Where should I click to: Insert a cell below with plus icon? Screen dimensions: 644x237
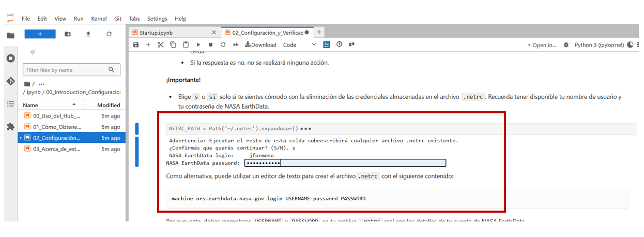coord(148,45)
